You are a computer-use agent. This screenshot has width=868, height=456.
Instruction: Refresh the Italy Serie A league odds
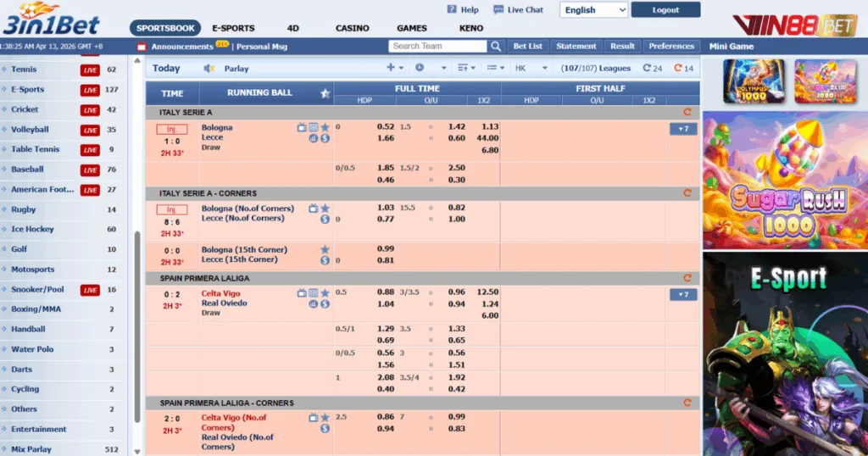687,112
